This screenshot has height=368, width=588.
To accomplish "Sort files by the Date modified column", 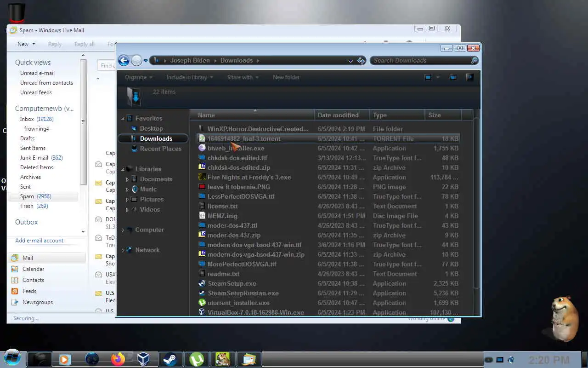I will pyautogui.click(x=343, y=115).
